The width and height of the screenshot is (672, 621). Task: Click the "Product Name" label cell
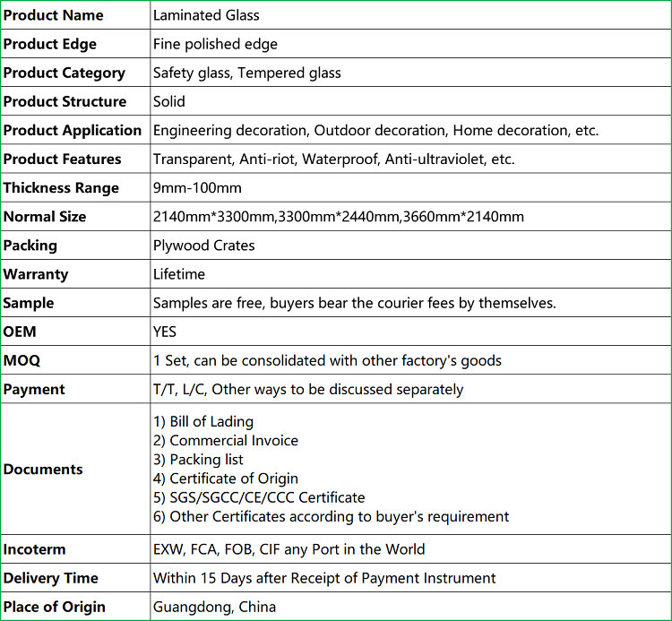point(54,15)
